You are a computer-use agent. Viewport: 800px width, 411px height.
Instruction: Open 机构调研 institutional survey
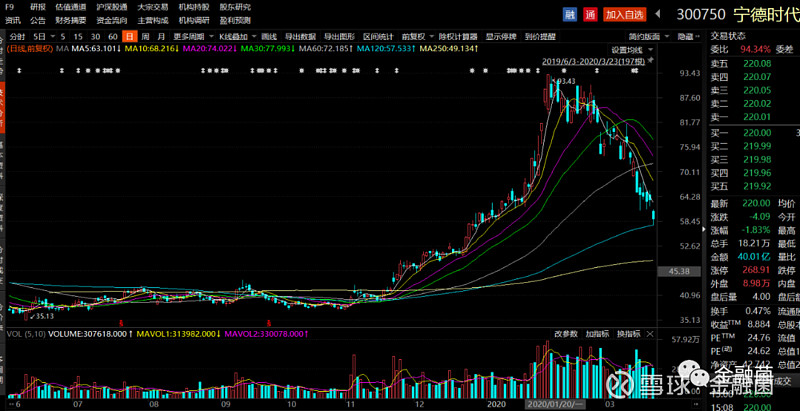(x=194, y=20)
